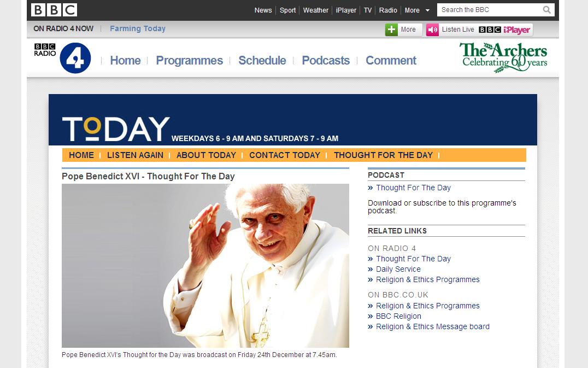The width and height of the screenshot is (588, 368).
Task: Open Sport in the top navigation
Action: 287,10
